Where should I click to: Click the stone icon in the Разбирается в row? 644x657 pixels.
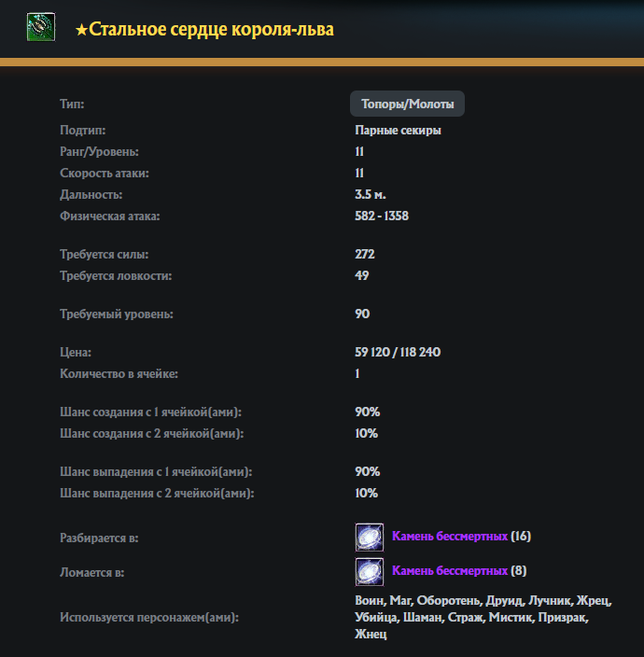[x=370, y=537]
